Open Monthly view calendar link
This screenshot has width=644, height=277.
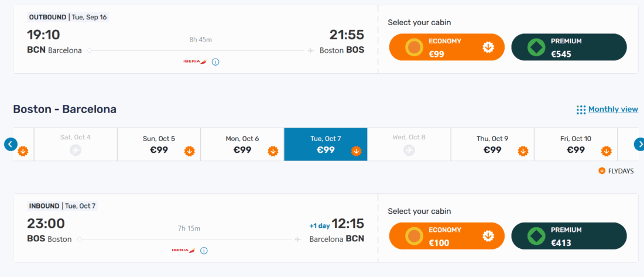coord(613,110)
